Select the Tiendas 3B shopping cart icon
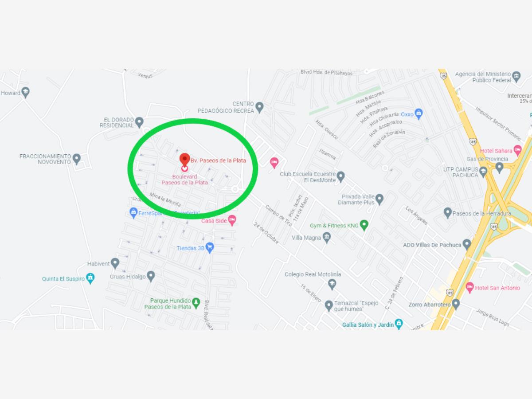Image resolution: width=532 pixels, height=399 pixels. pyautogui.click(x=210, y=247)
